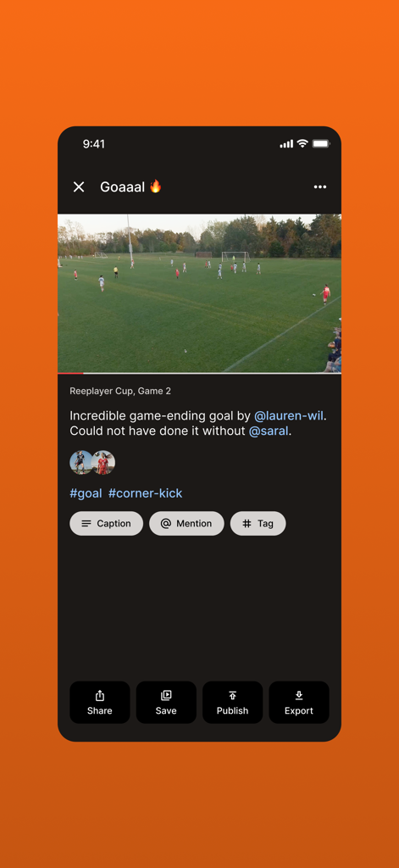The height and width of the screenshot is (868, 399).
Task: Open the #corner-kick hashtag
Action: click(x=145, y=493)
